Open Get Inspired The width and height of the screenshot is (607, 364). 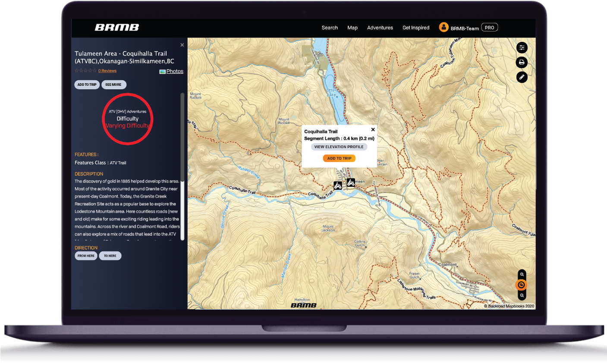tap(415, 28)
